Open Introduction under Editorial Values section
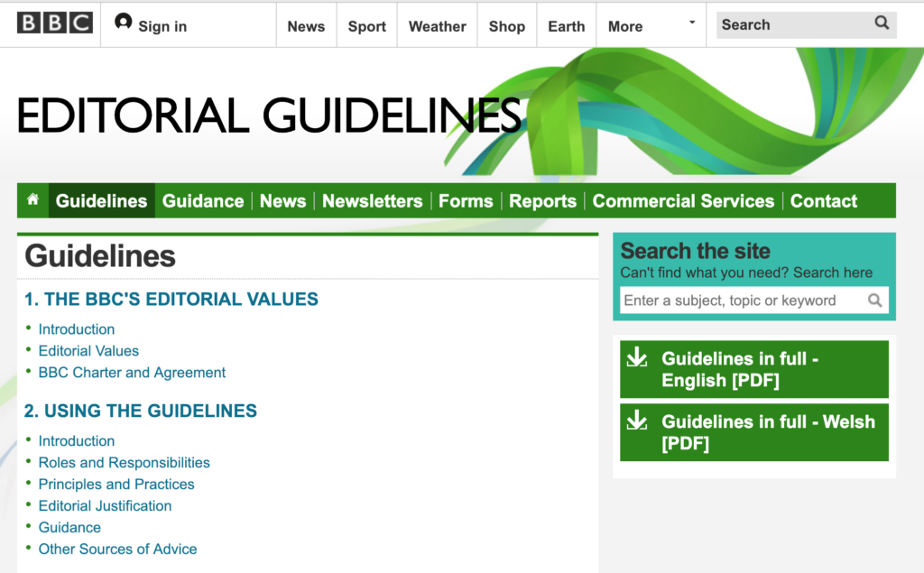Screen dimensions: 924x573 pos(77,329)
